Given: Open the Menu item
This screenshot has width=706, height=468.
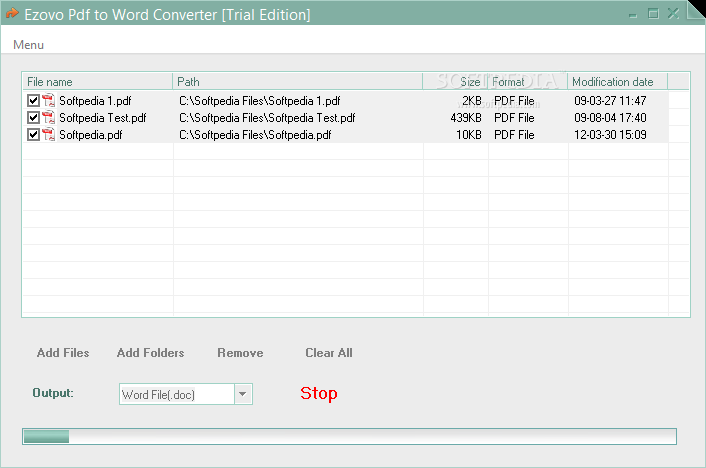Looking at the screenshot, I should pyautogui.click(x=28, y=45).
